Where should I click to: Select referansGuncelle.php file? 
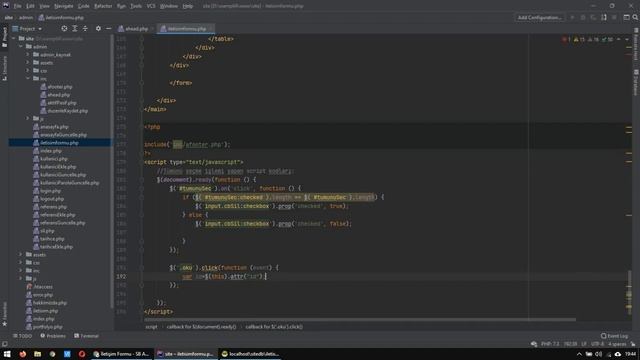(x=59, y=223)
